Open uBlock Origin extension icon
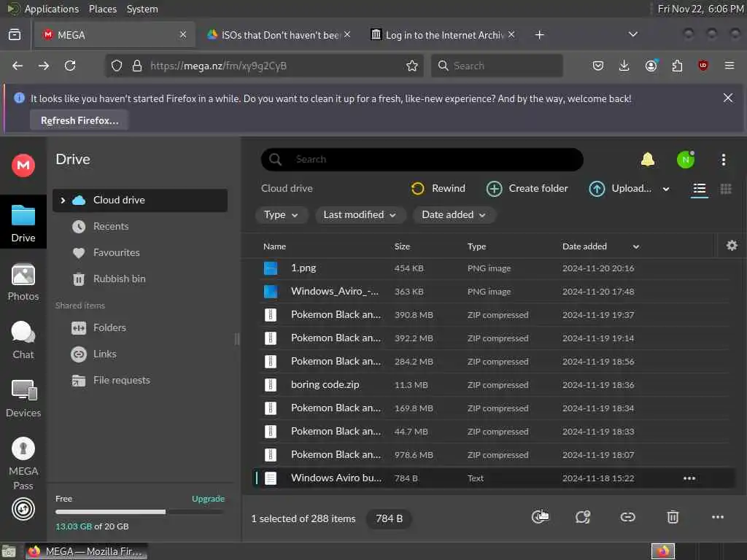Viewport: 747px width, 560px height. point(703,66)
